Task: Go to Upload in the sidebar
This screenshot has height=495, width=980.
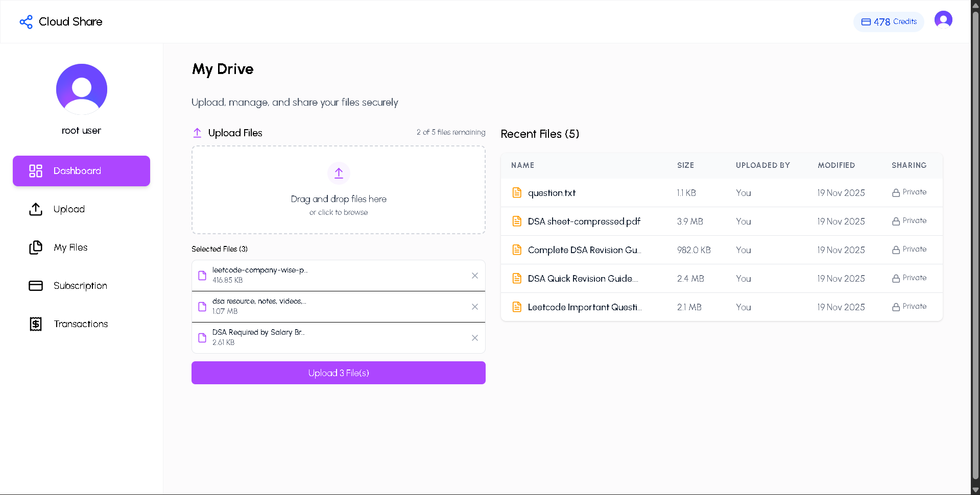Action: 81,209
